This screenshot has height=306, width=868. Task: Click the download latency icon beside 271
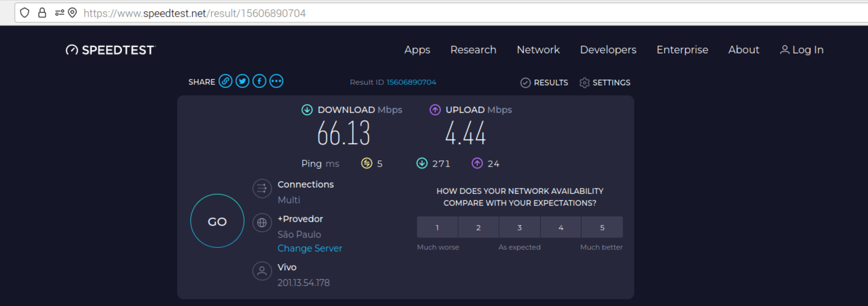point(422,163)
